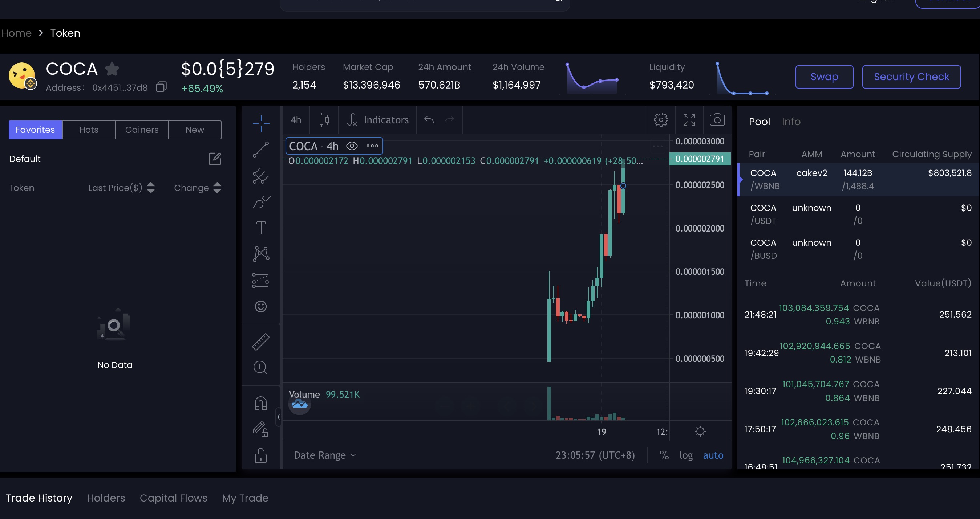This screenshot has height=519, width=980.
Task: Copy the COCA contract address
Action: point(161,87)
